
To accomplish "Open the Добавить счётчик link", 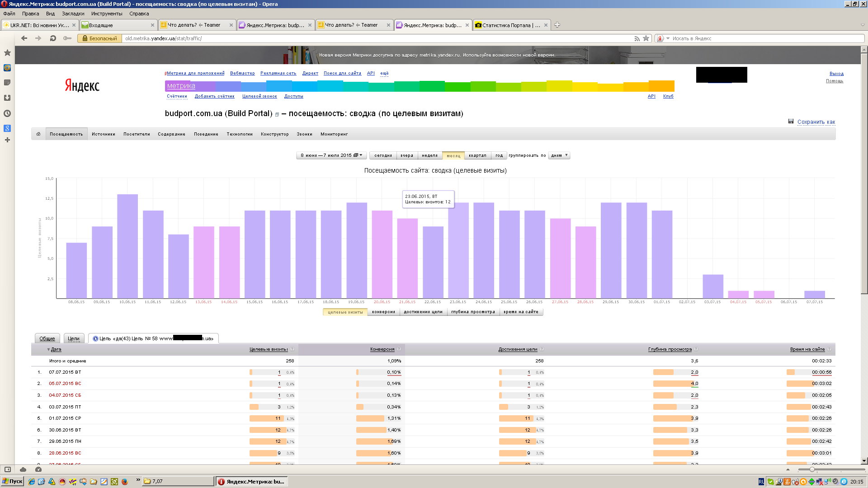I will (x=215, y=96).
